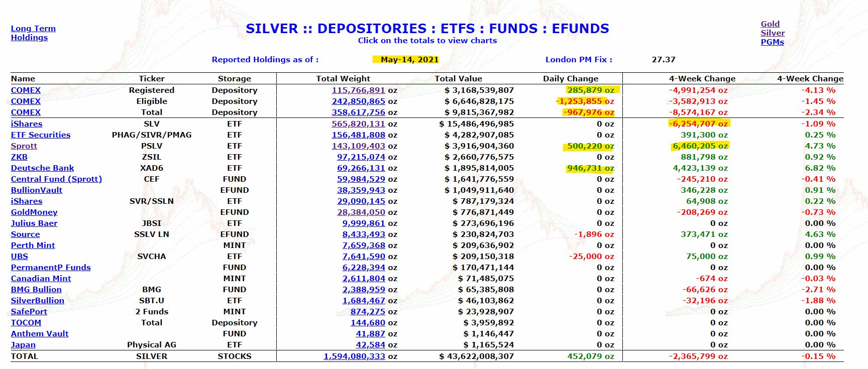The height and width of the screenshot is (369, 868).
Task: Open the GoldMoney link
Action: (34, 212)
